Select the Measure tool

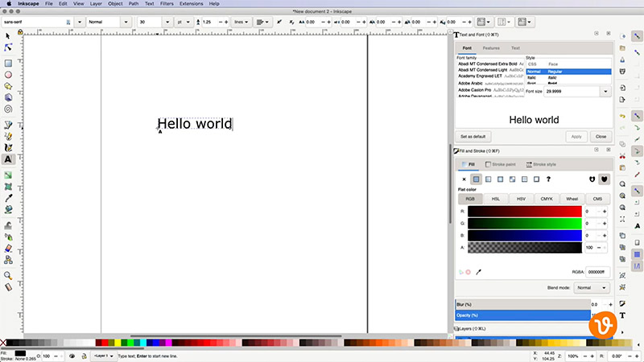pos(8,287)
